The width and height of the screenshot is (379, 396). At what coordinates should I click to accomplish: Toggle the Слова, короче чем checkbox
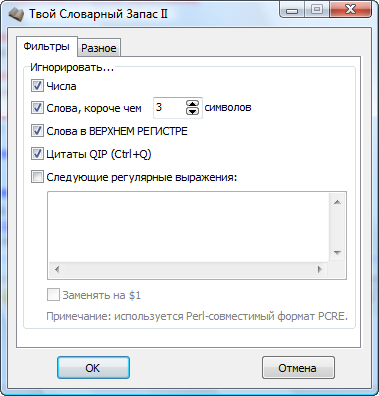click(x=37, y=108)
